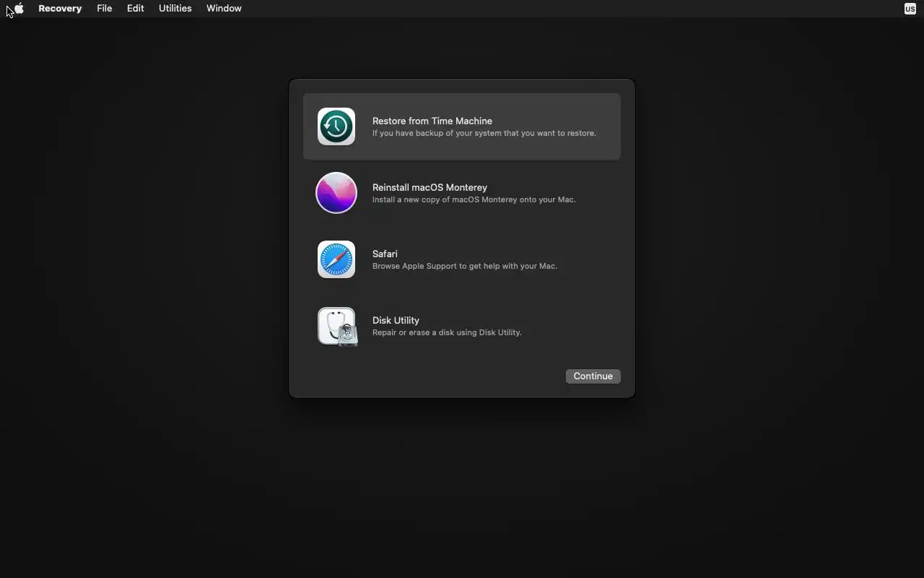Click the Safari compass icon
This screenshot has height=578, width=924.
(x=336, y=259)
